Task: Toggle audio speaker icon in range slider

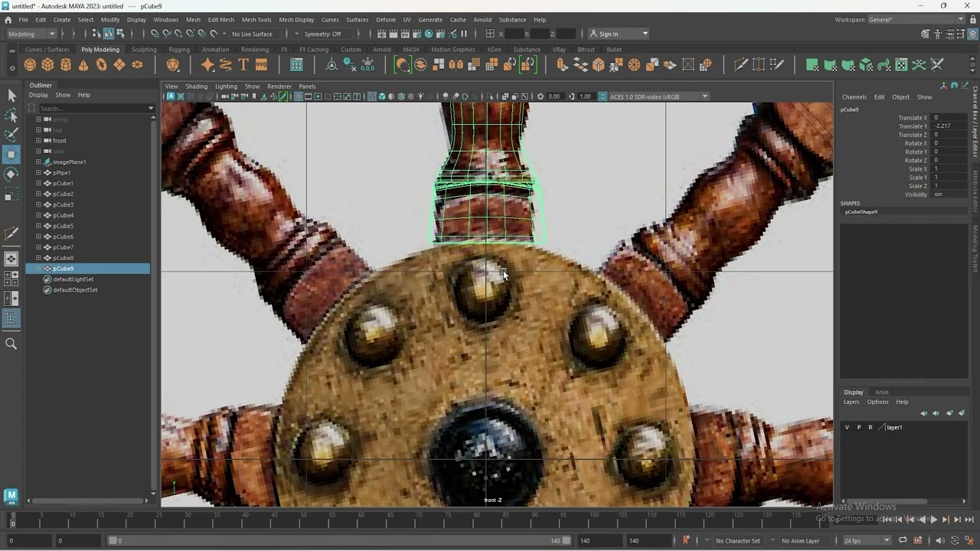Action: coord(940,540)
